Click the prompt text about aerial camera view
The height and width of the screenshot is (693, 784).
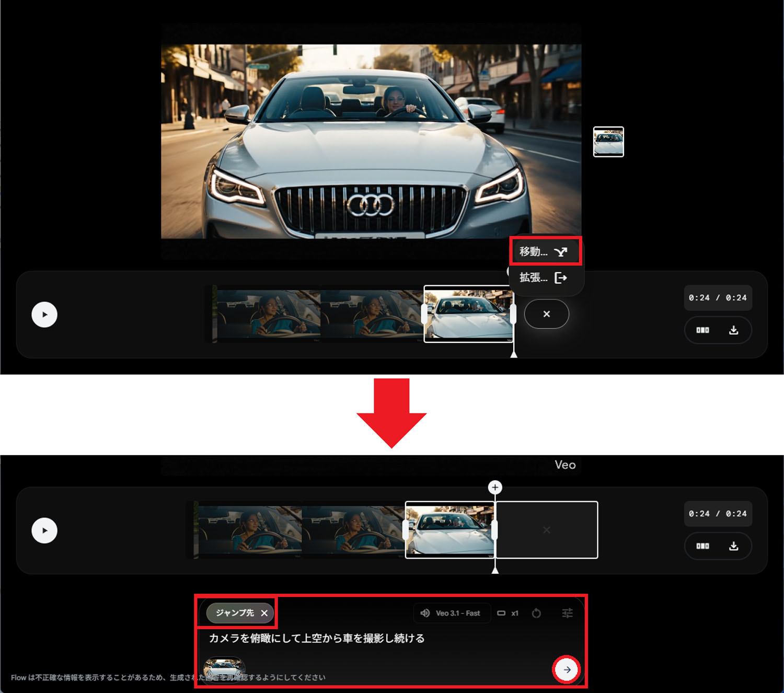click(317, 638)
